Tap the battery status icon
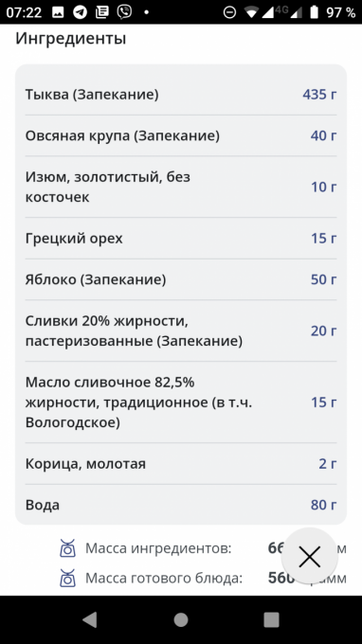The width and height of the screenshot is (362, 644). (x=314, y=12)
